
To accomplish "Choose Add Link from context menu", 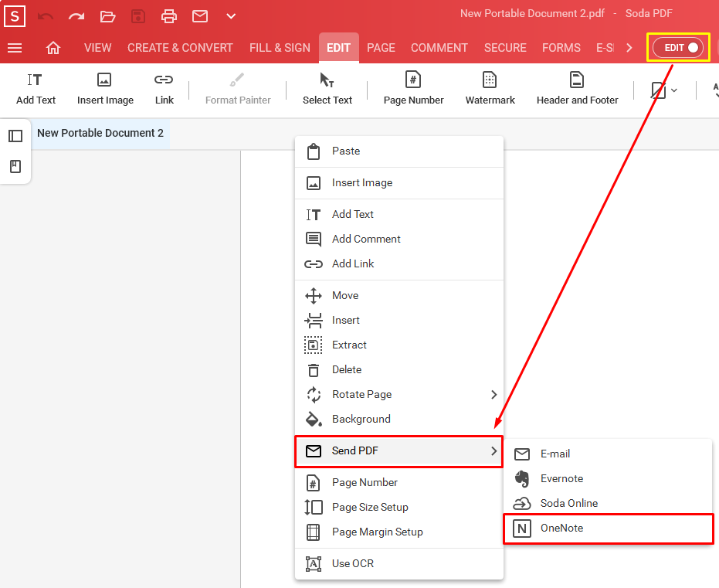I will pyautogui.click(x=399, y=263).
